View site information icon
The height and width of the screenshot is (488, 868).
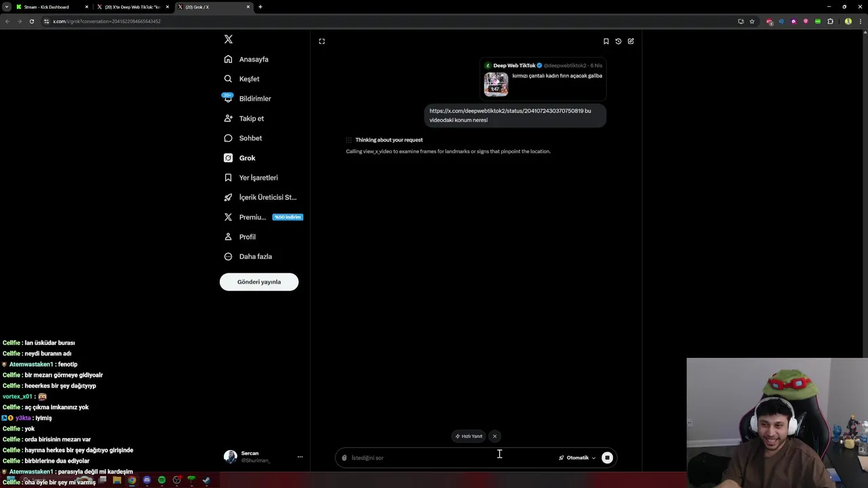pyautogui.click(x=46, y=21)
